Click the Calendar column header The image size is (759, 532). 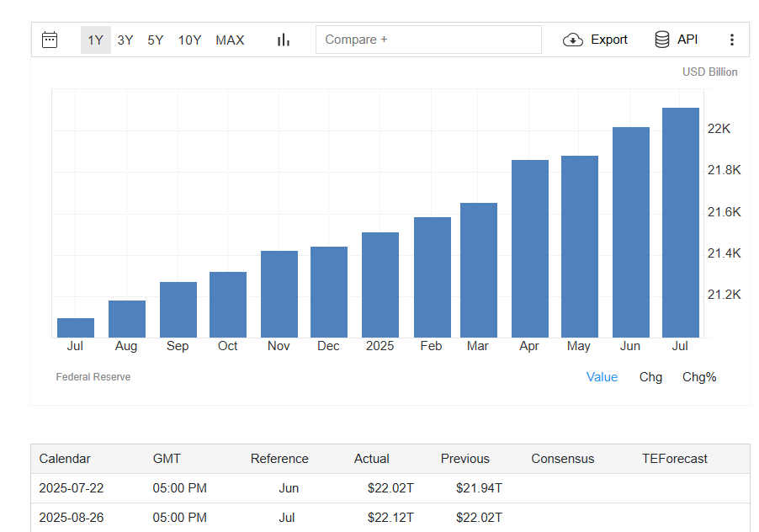65,459
